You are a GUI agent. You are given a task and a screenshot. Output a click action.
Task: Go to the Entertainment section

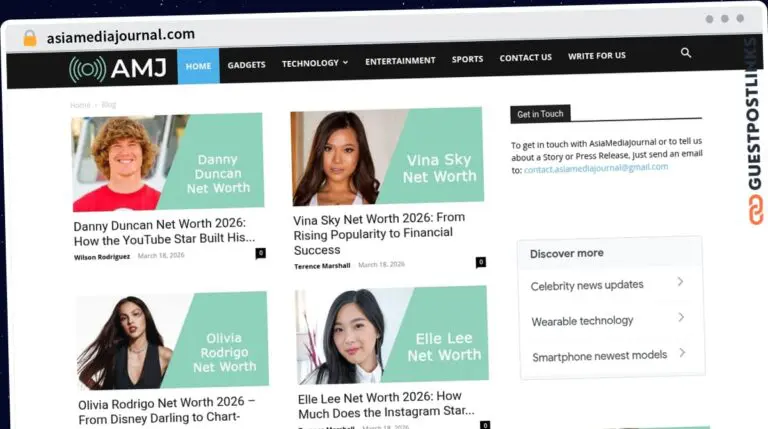(400, 61)
